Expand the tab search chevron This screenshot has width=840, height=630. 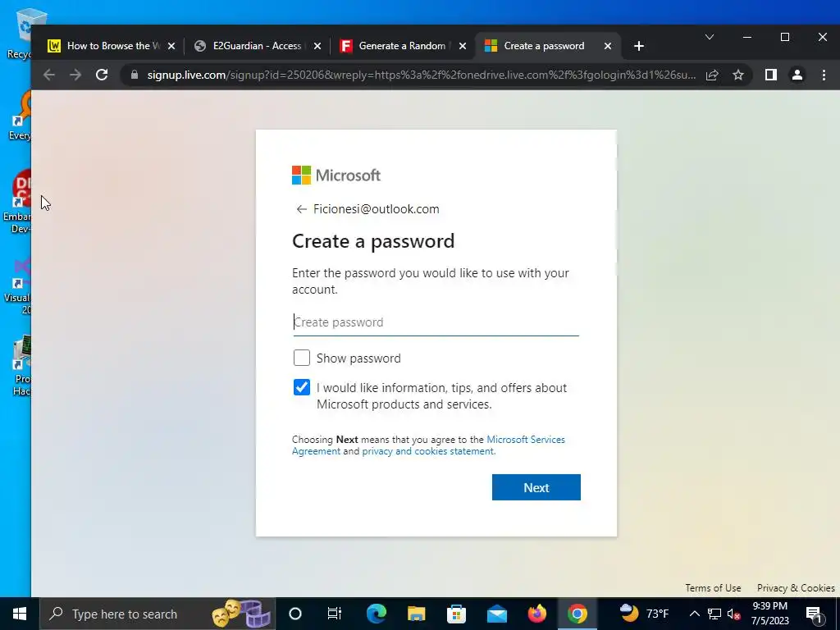[710, 37]
